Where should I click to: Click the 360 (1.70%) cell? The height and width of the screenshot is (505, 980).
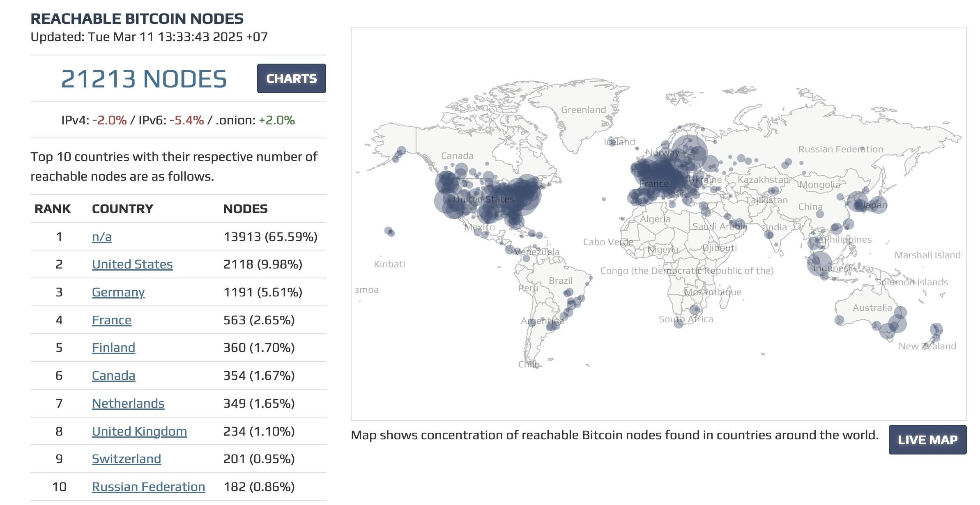point(259,347)
